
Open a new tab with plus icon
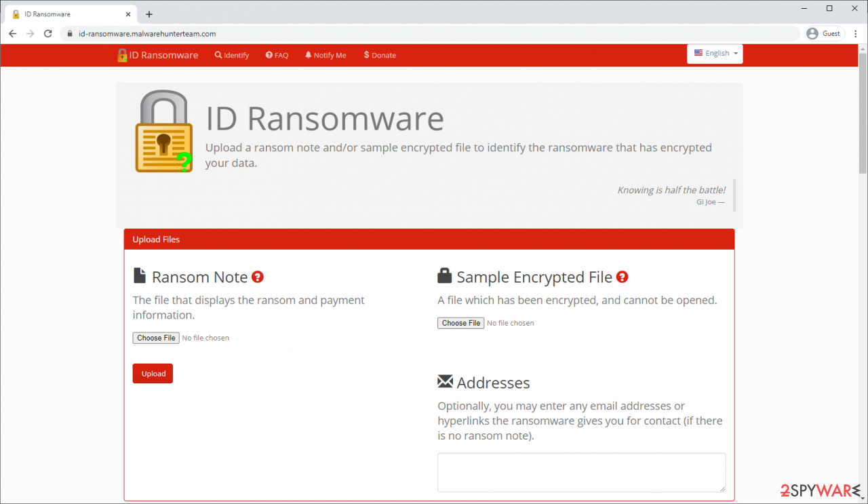pos(149,14)
